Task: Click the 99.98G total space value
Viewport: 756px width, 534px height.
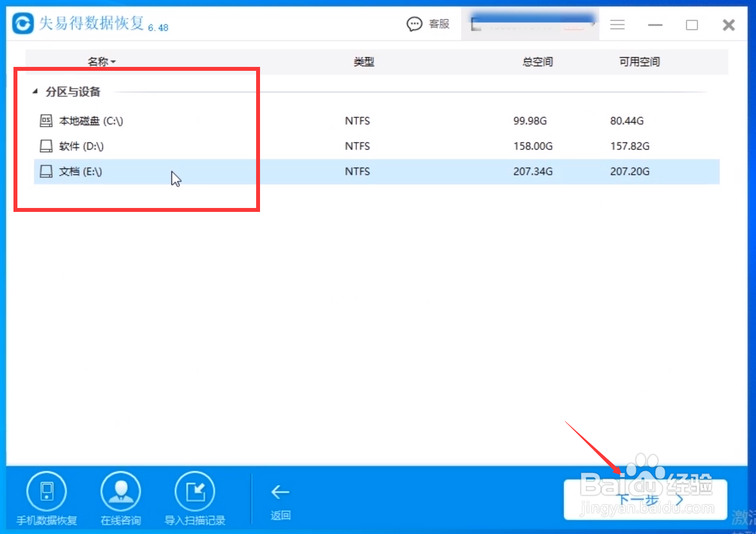Action: point(530,121)
